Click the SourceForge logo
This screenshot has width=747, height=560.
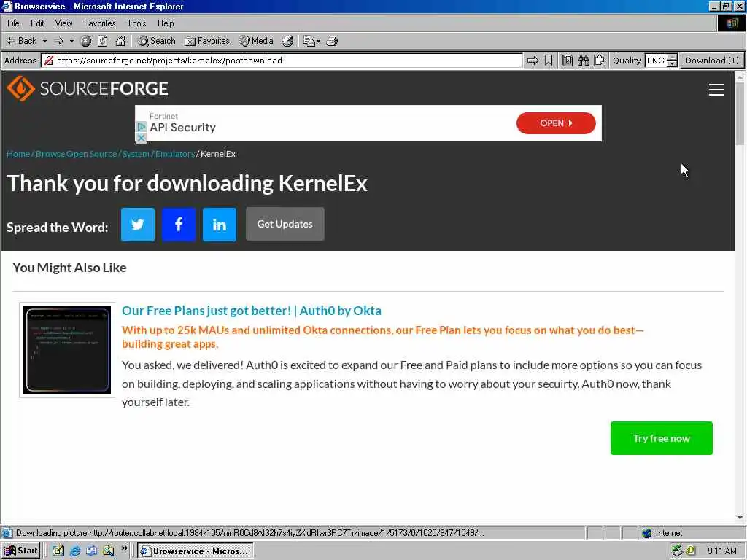[x=88, y=88]
